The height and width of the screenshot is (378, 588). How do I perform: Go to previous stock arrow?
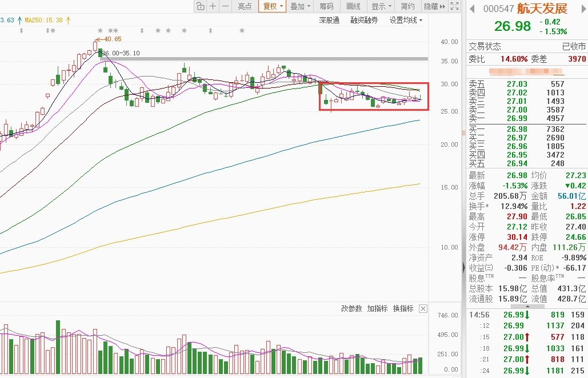(472, 9)
